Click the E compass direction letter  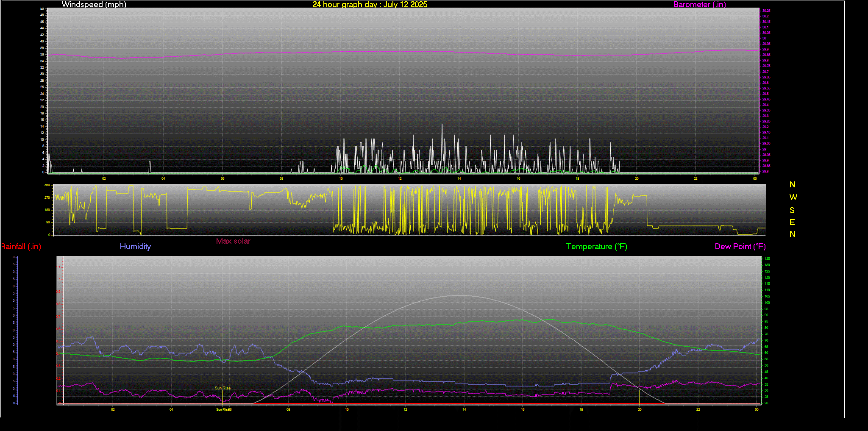(792, 222)
